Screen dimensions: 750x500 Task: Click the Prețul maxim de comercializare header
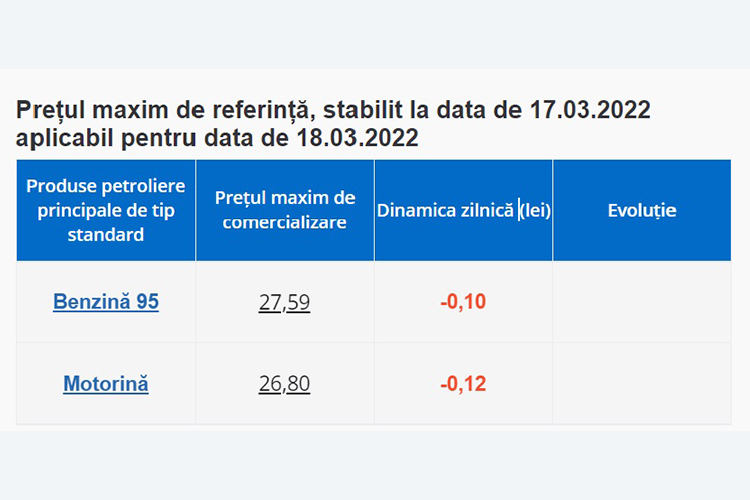coord(285,210)
